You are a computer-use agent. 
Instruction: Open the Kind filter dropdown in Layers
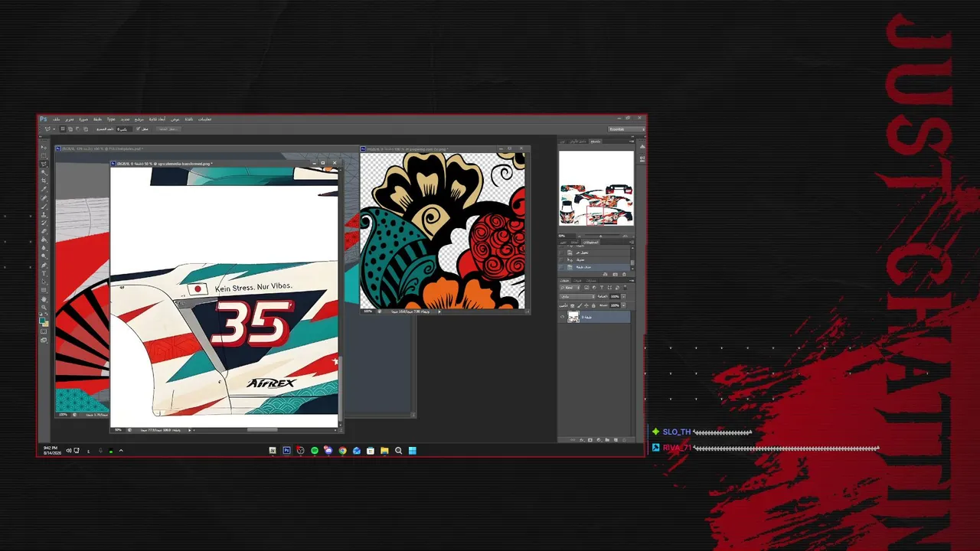coord(569,288)
